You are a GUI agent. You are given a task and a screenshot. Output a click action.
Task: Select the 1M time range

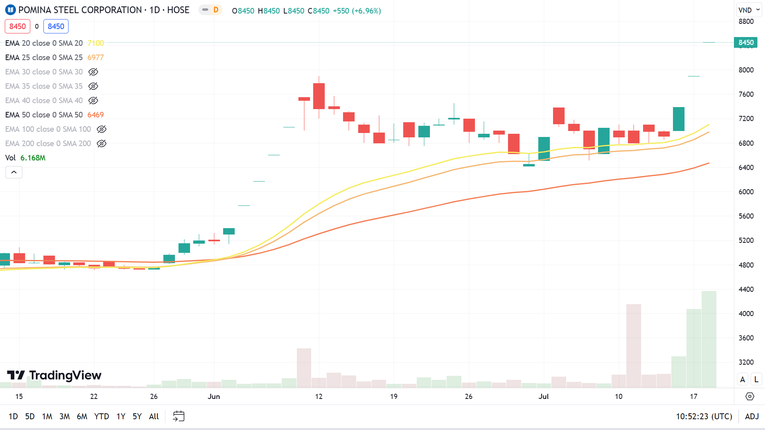coord(47,416)
